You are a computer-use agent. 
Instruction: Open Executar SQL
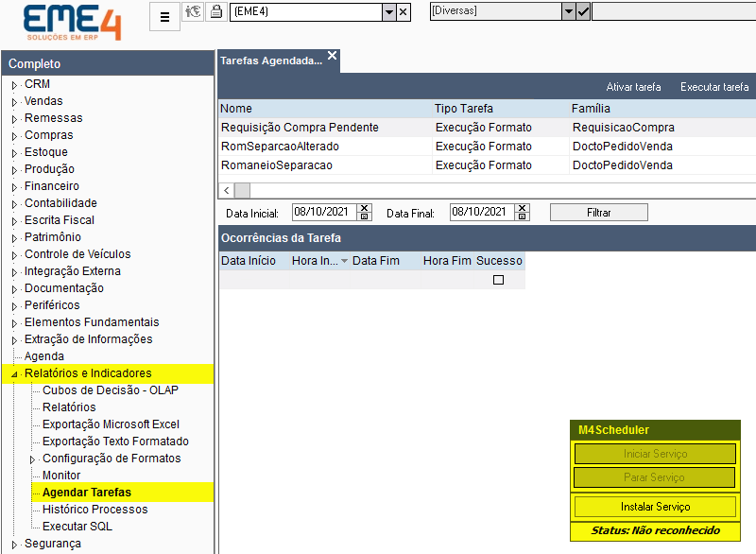[77, 526]
